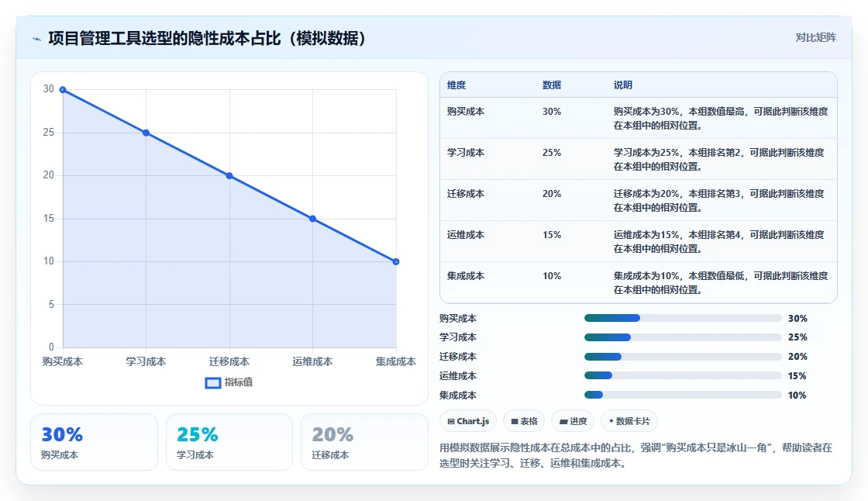
Task: Click the chart data point for 购买成本
Action: pos(63,90)
